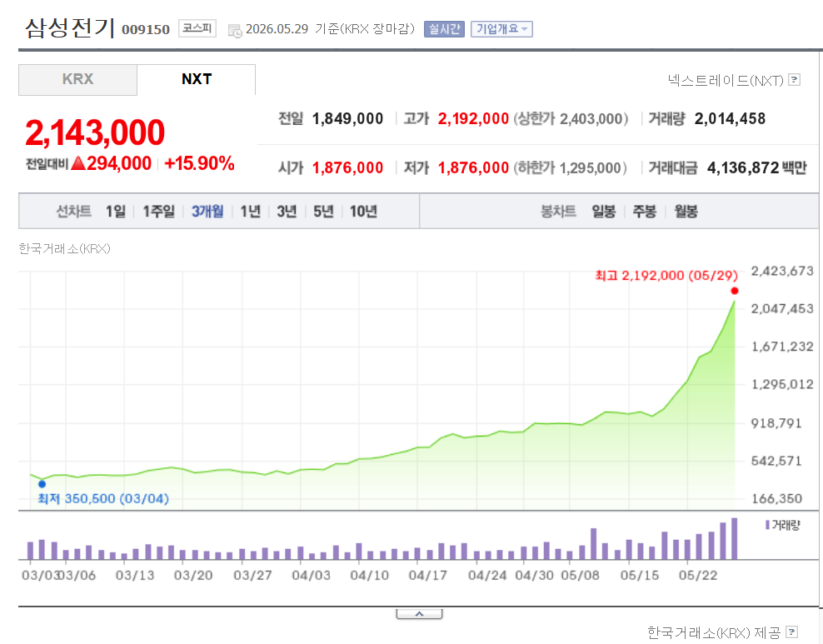
Task: Click the 시가 value 1,876,000
Action: click(347, 168)
